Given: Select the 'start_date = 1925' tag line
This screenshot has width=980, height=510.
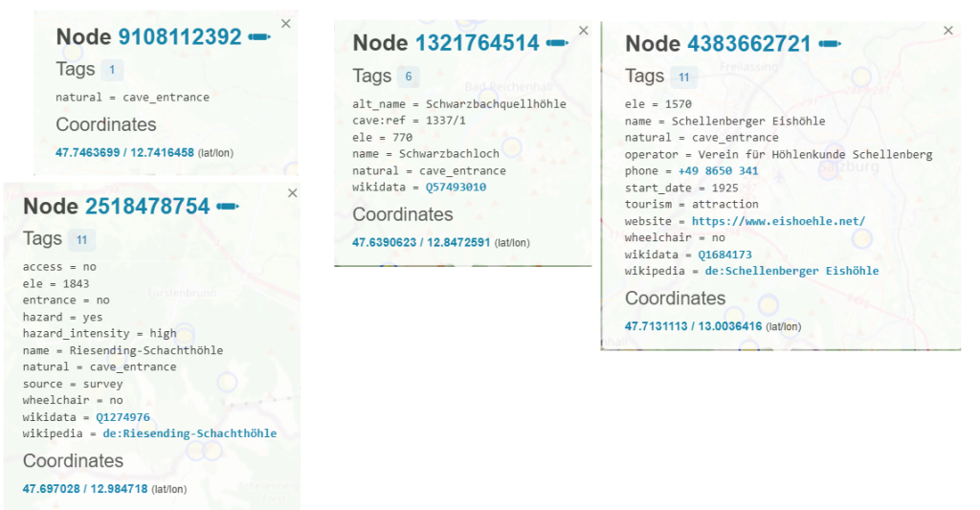Looking at the screenshot, I should [681, 188].
